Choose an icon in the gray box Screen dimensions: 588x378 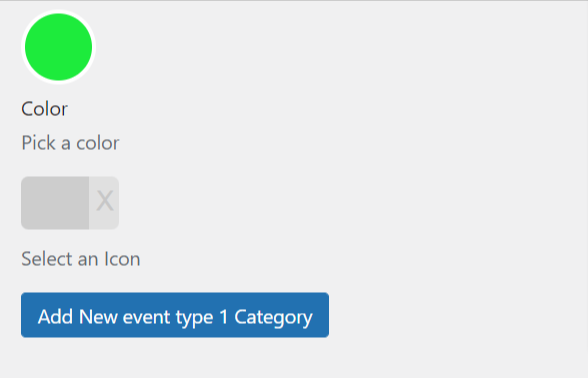click(55, 203)
